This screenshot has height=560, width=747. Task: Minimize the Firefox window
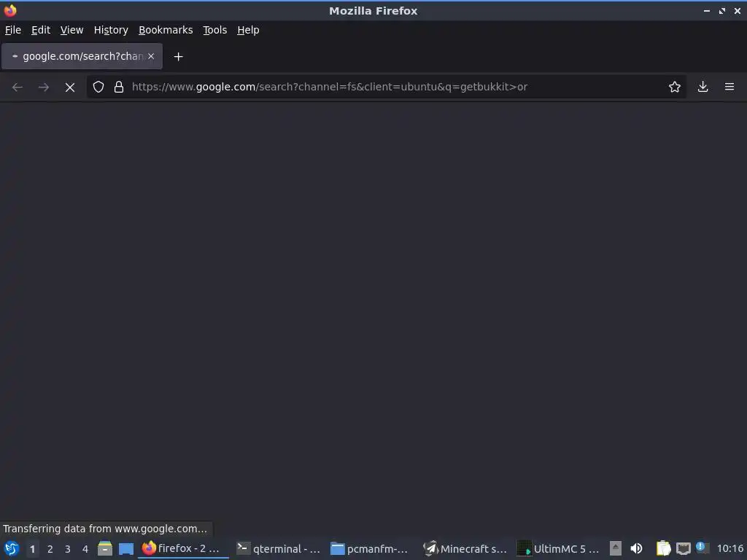tap(706, 10)
